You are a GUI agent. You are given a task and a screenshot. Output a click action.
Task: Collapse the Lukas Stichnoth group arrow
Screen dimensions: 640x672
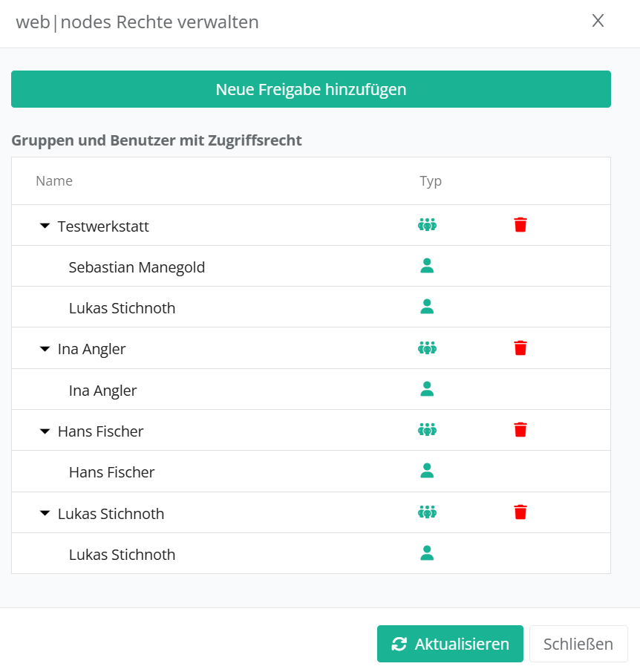click(45, 513)
